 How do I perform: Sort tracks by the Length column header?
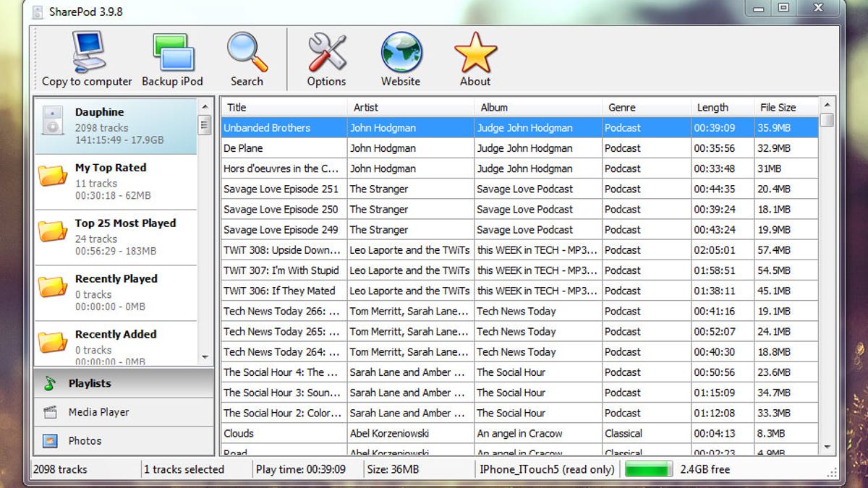(x=723, y=107)
